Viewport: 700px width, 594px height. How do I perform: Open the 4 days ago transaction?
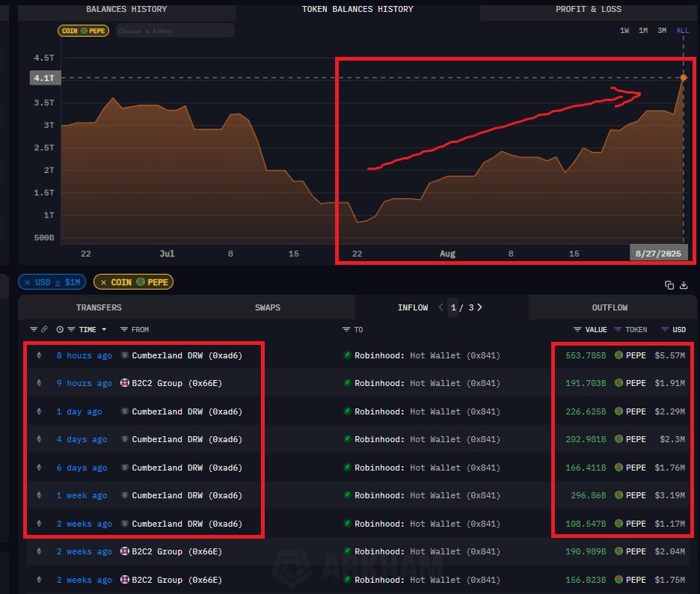[82, 439]
